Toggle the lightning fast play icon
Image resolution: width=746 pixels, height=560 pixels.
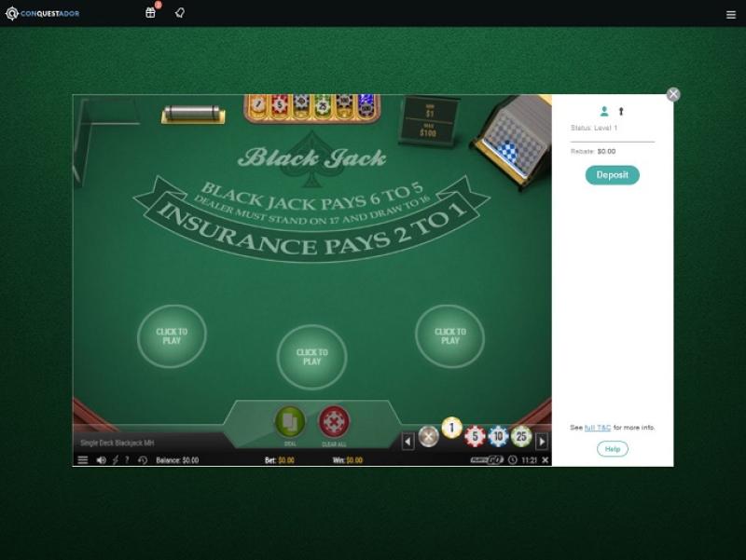(115, 460)
